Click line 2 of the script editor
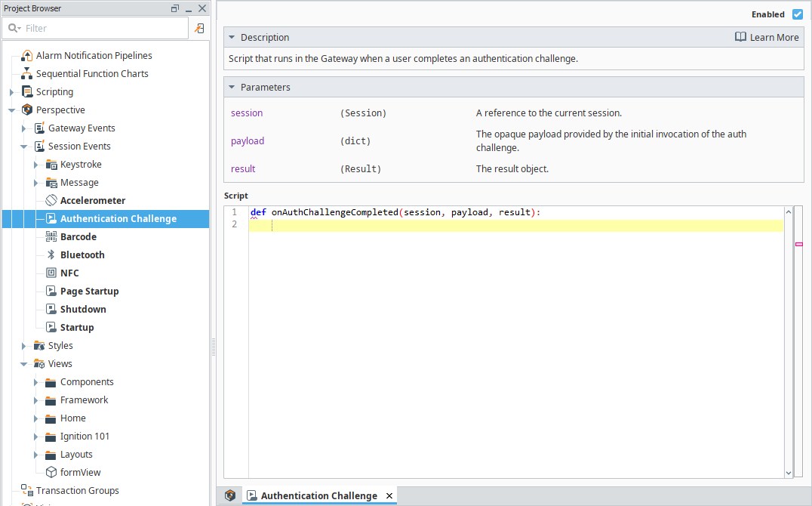Viewport: 812px width, 506px height. pyautogui.click(x=515, y=225)
